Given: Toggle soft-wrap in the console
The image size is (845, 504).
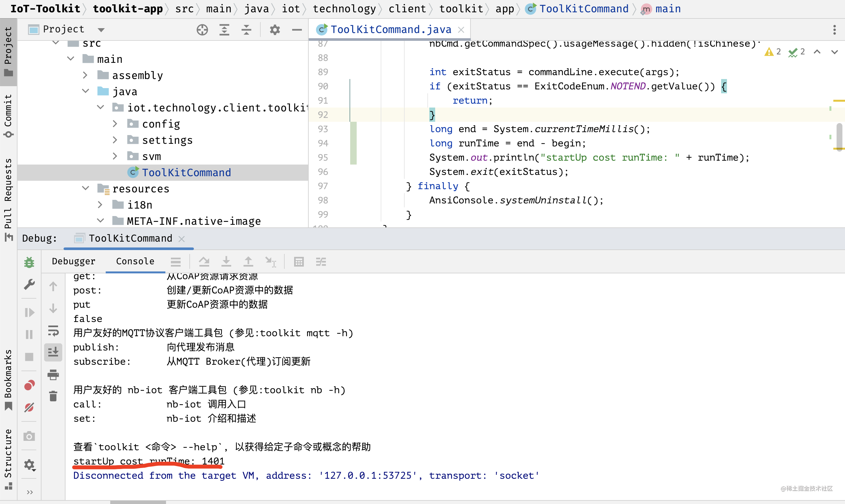Looking at the screenshot, I should pyautogui.click(x=54, y=331).
